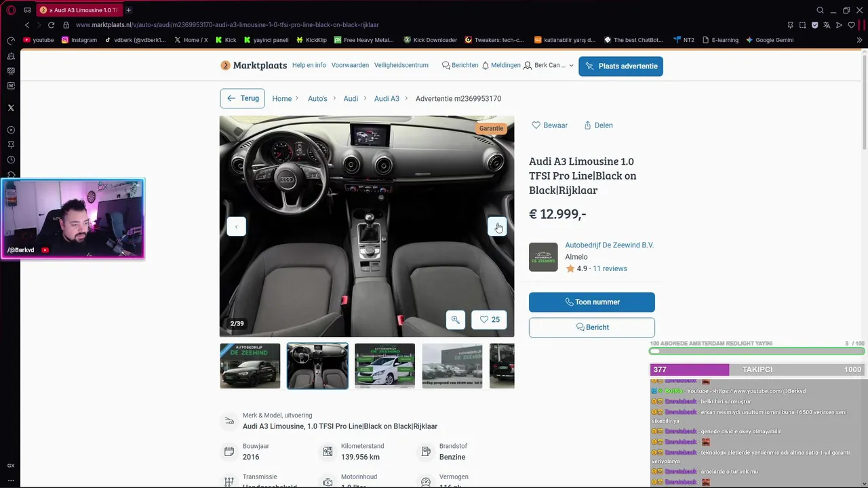Open the pinboards pin icon in sidebar

coord(11,145)
